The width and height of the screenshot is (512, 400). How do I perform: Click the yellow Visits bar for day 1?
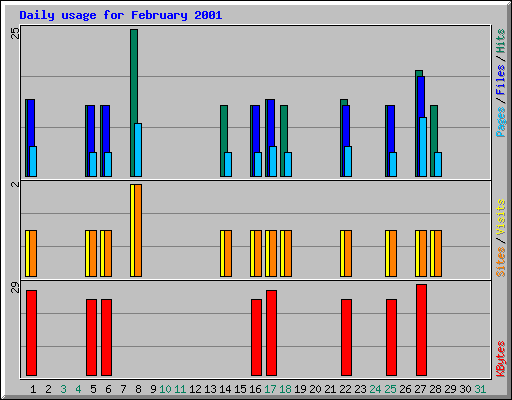click(x=27, y=253)
